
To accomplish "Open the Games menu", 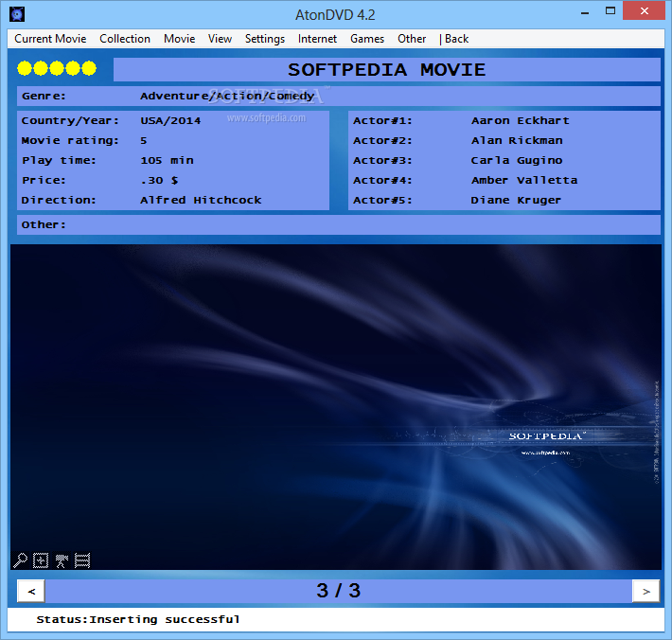I will coord(367,39).
